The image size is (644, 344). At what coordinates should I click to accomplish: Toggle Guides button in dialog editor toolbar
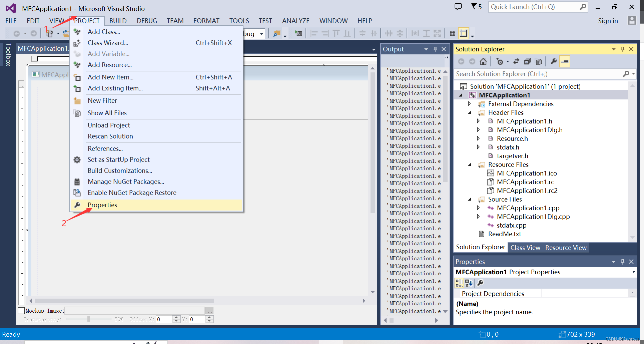point(464,33)
